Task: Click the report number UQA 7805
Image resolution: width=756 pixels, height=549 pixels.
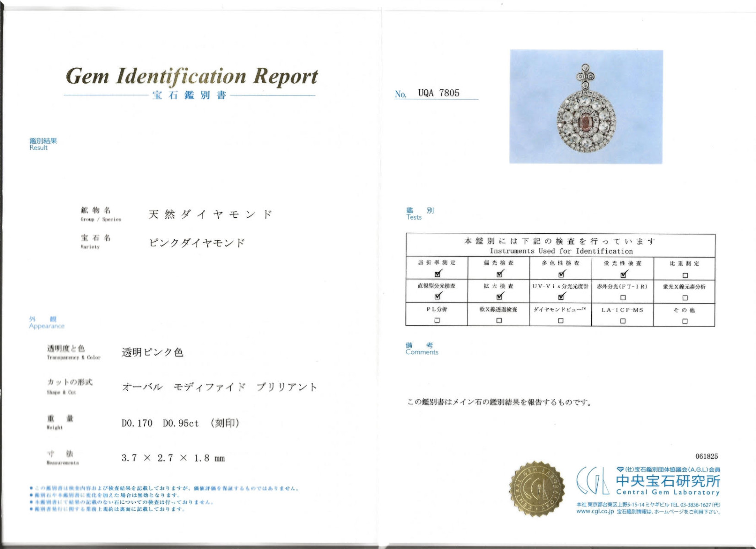Action: point(438,93)
